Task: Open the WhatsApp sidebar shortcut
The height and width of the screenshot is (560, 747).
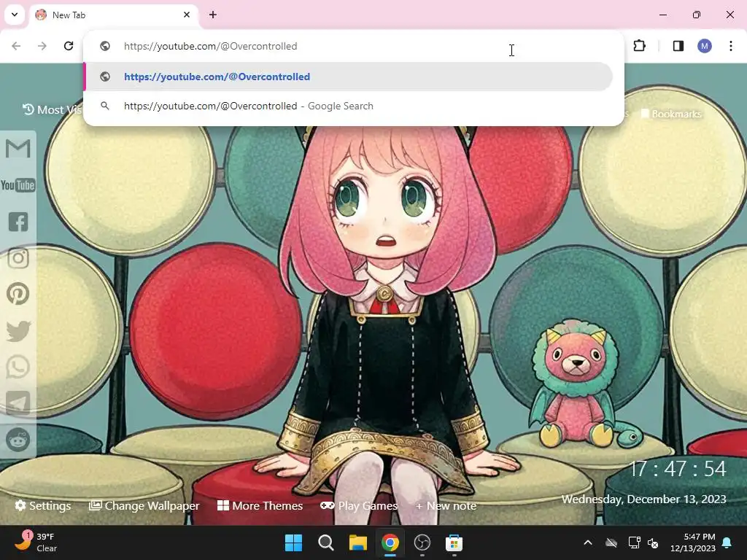Action: pyautogui.click(x=18, y=367)
